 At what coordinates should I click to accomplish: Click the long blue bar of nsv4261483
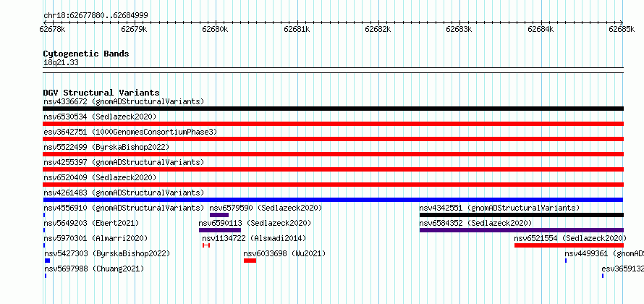click(333, 200)
